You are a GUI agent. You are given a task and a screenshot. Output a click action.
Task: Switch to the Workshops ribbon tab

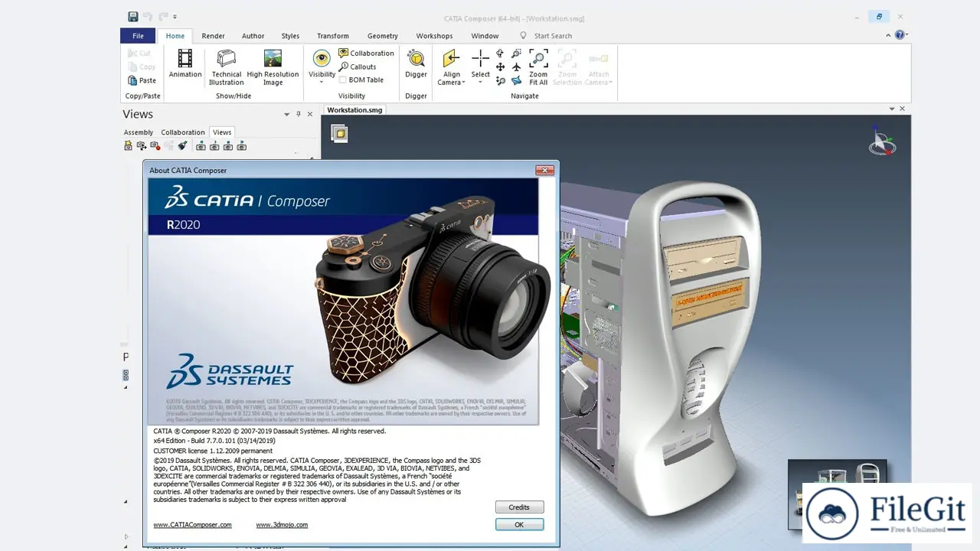pos(434,35)
